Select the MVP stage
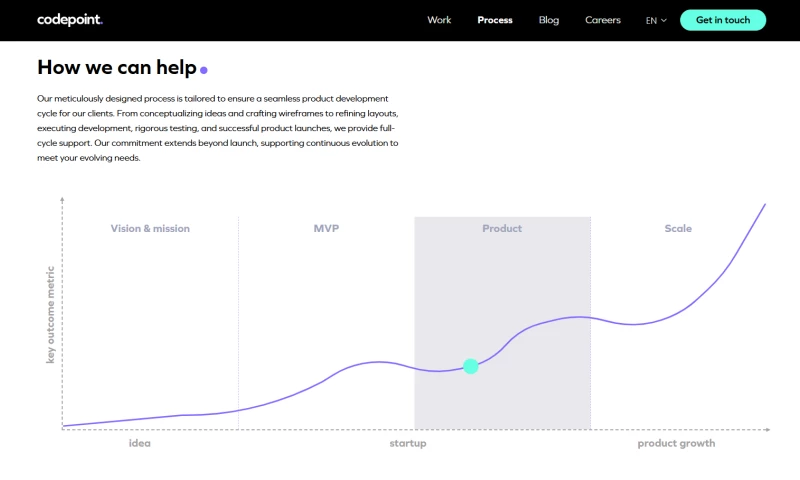 (327, 229)
